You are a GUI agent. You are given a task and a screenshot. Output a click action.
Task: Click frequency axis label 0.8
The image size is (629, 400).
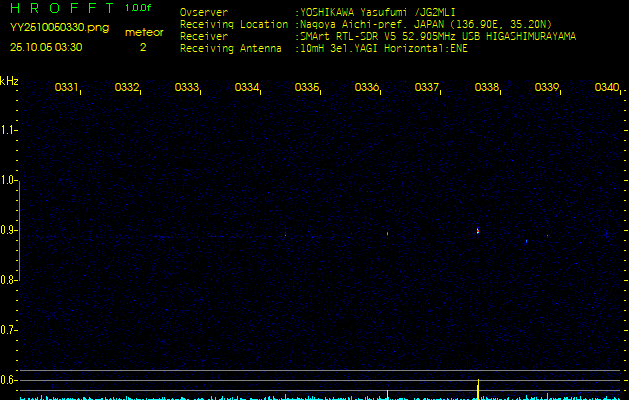(7, 280)
